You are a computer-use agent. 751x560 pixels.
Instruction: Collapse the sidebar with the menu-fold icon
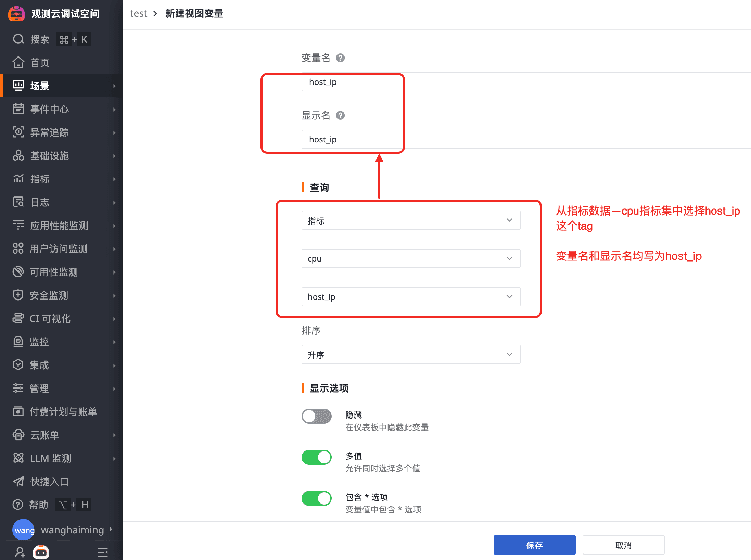[x=103, y=552]
